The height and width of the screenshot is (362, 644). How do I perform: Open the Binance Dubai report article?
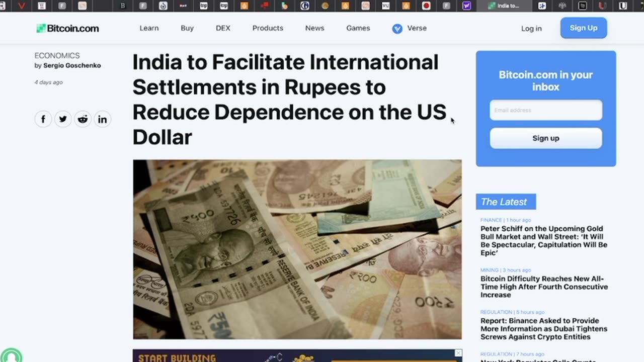[544, 329]
